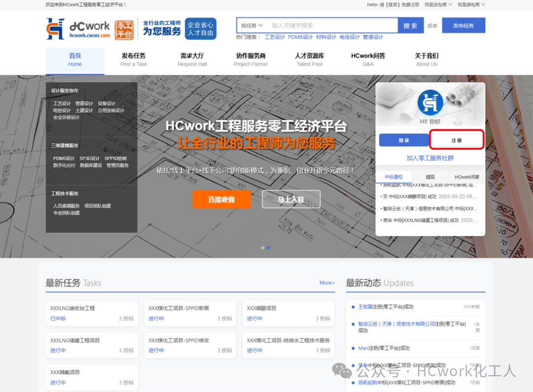Viewport: 533px width, 392px height.
Task: Click the PDMS设计 hot search link
Action: [301, 37]
